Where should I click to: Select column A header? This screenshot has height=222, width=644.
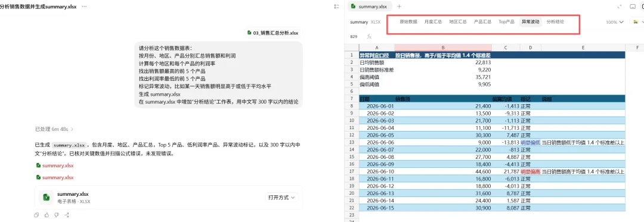pyautogui.click(x=377, y=48)
